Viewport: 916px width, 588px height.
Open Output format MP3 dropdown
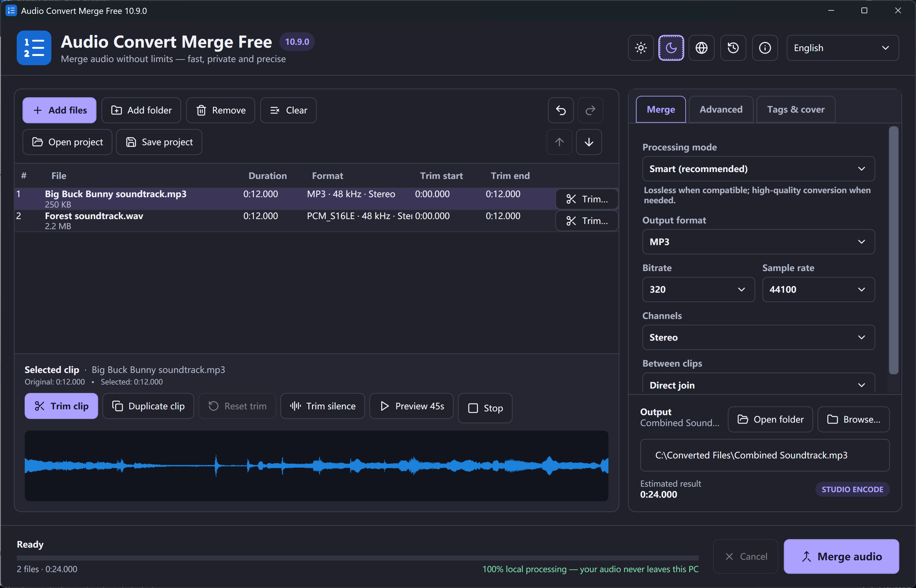[758, 242]
